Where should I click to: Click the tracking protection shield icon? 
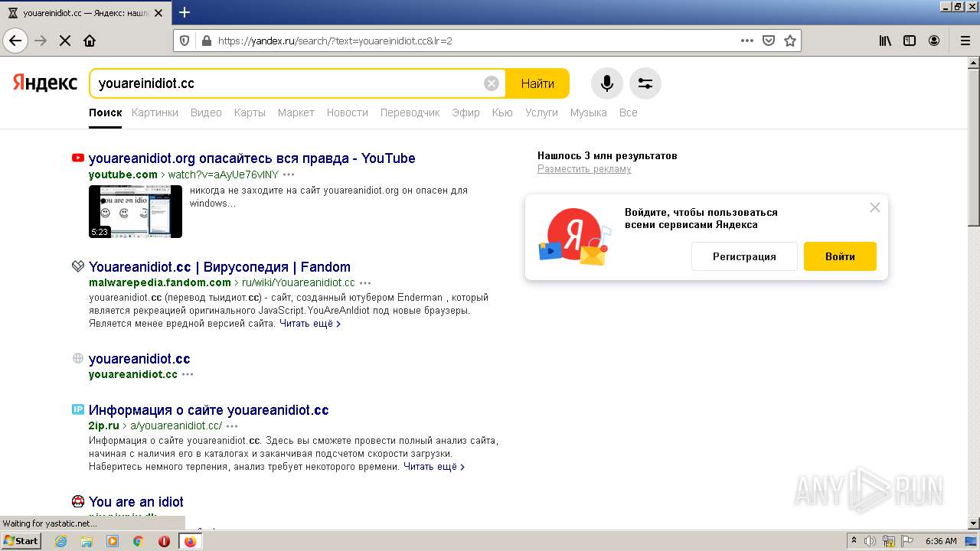click(x=185, y=41)
